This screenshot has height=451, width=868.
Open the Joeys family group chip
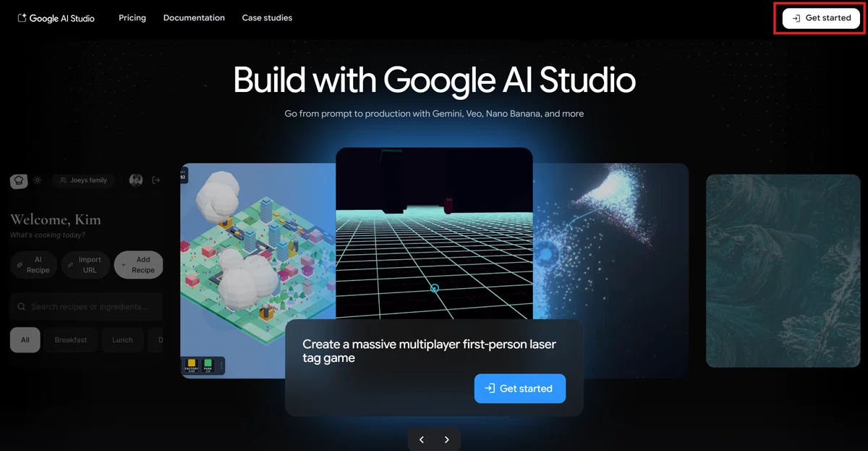[x=84, y=180]
